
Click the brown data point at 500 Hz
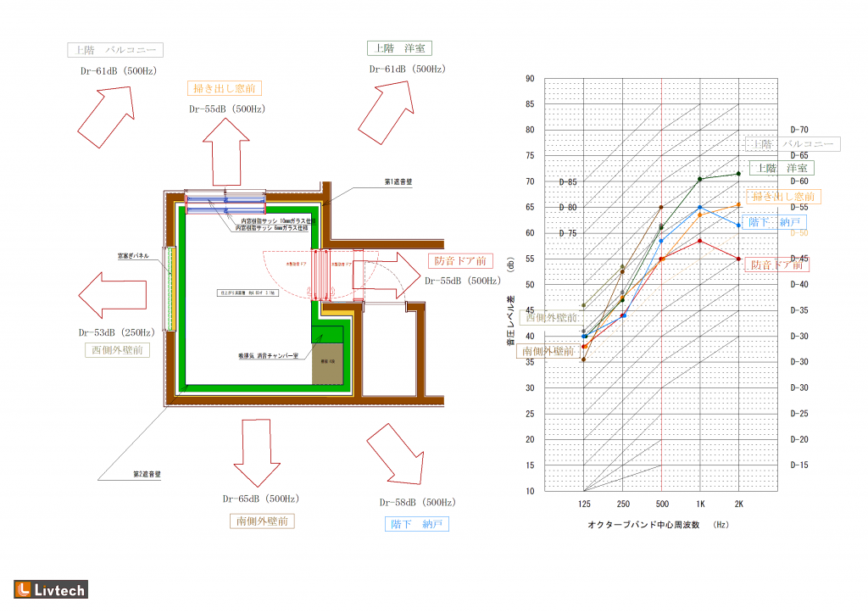(661, 208)
